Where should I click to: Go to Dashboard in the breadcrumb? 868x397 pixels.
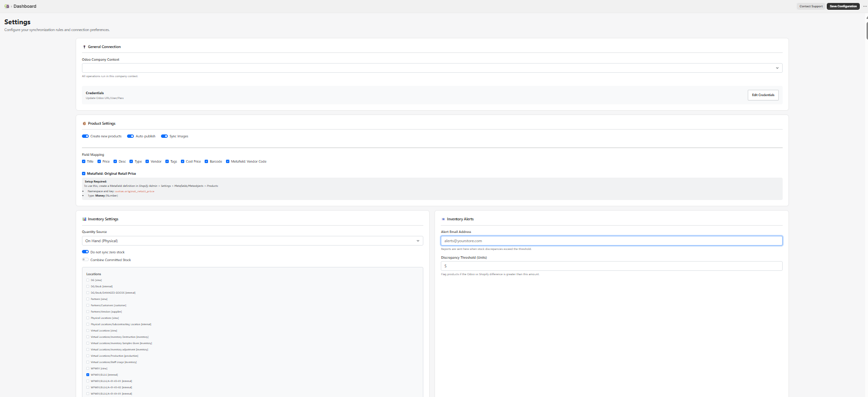[x=25, y=6]
